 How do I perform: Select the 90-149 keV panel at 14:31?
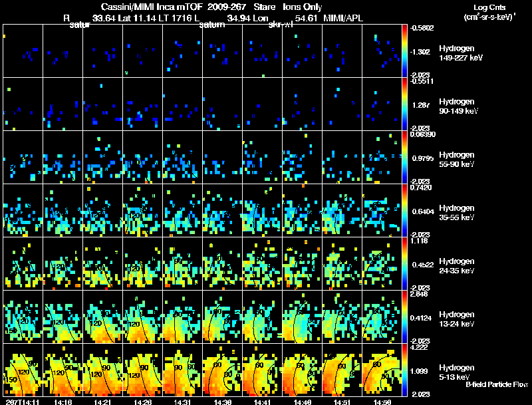coord(182,104)
